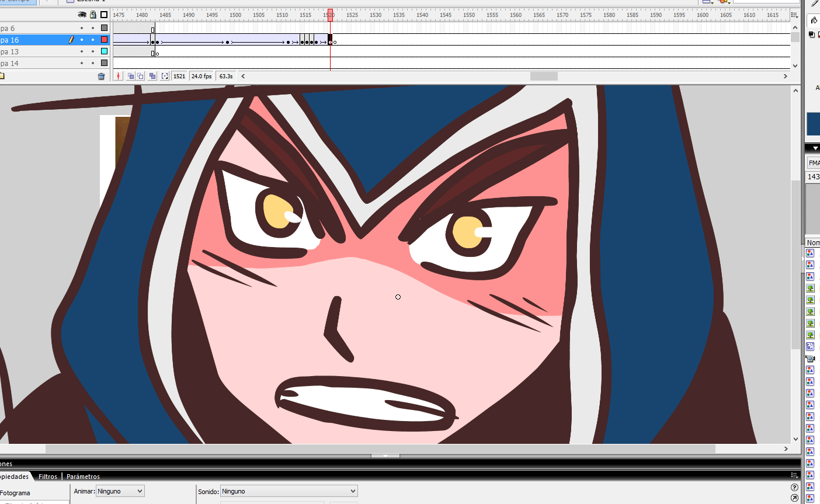The width and height of the screenshot is (820, 504).
Task: Toggle visibility dot for layer 'pa 13'
Action: (82, 51)
